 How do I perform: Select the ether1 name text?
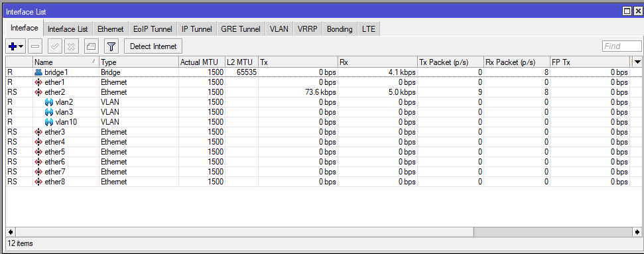pyautogui.click(x=54, y=82)
